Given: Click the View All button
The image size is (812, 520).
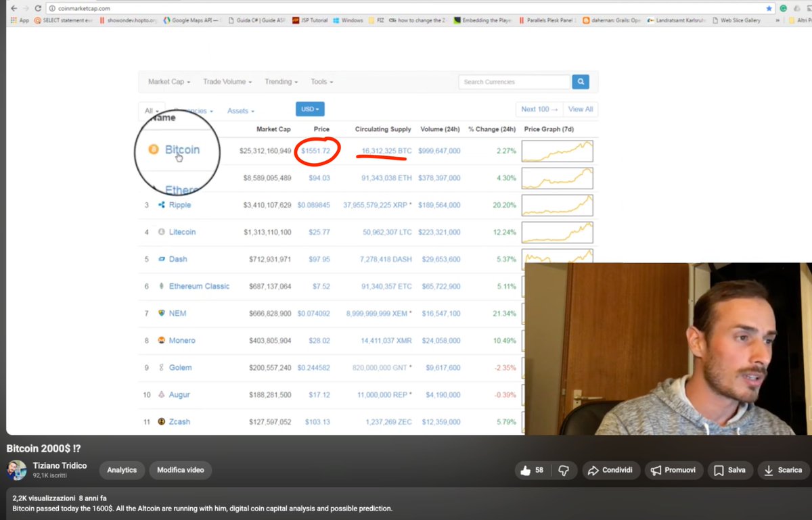Looking at the screenshot, I should click(x=581, y=109).
